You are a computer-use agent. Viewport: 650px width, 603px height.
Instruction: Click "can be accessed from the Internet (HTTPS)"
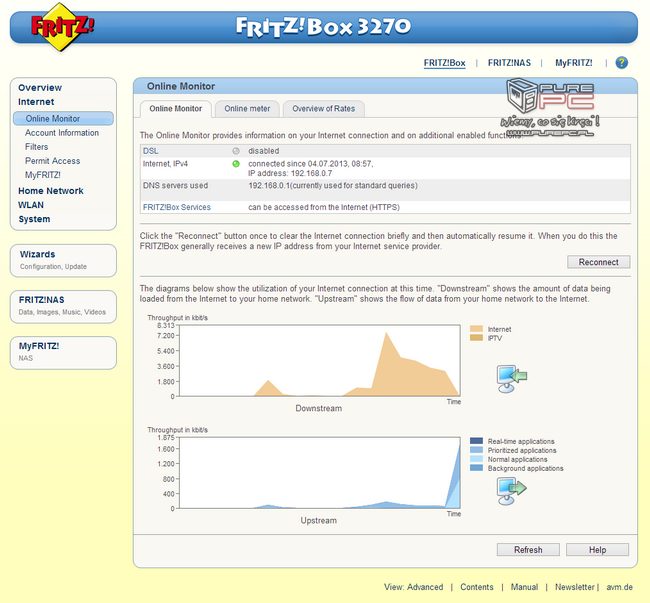pyautogui.click(x=324, y=207)
